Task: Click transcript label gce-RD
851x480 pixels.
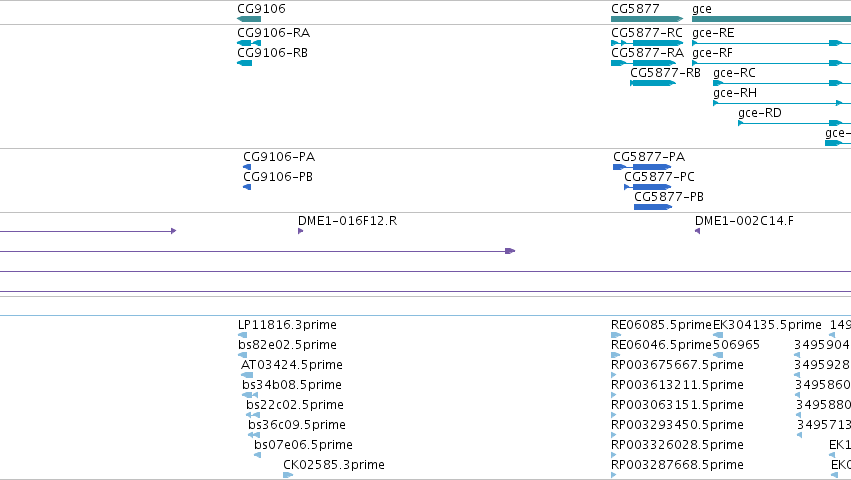Action: 760,113
